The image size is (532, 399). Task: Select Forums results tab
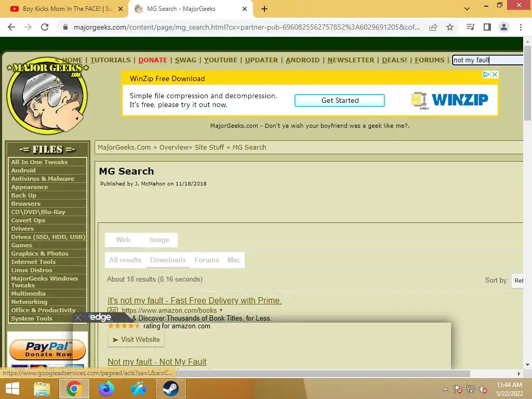pos(207,260)
